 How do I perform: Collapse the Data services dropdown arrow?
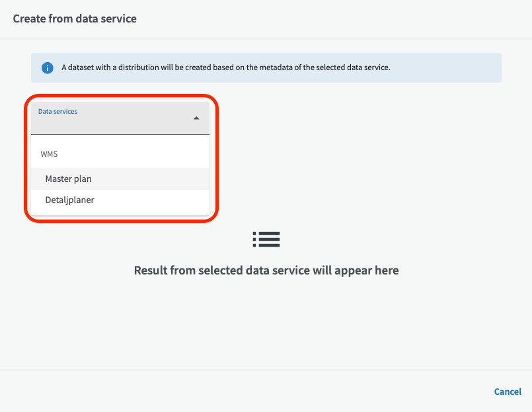pyautogui.click(x=196, y=118)
